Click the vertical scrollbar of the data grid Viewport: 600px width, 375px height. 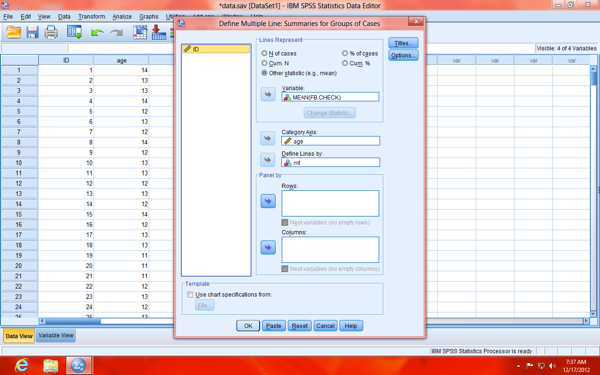(593, 191)
